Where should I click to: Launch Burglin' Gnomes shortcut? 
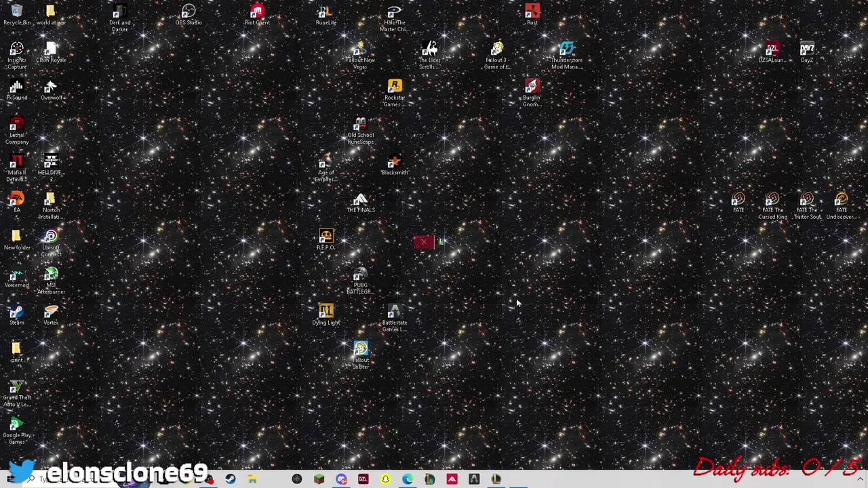(x=532, y=93)
